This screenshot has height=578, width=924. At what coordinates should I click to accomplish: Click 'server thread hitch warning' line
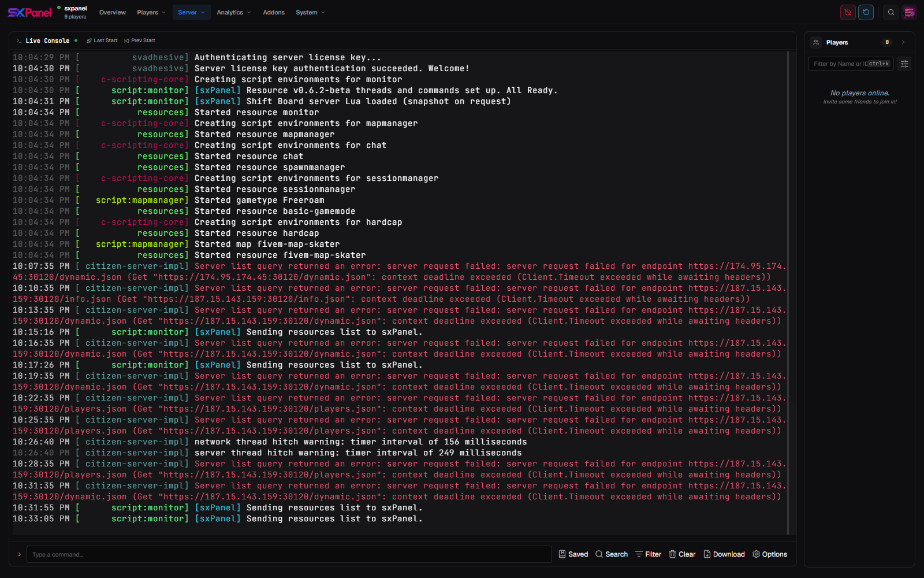(x=357, y=453)
